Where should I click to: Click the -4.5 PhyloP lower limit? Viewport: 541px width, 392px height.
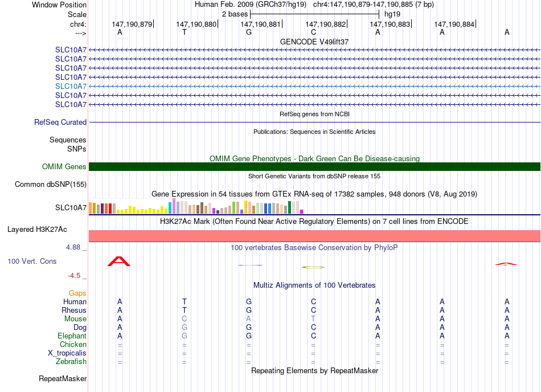click(x=74, y=275)
